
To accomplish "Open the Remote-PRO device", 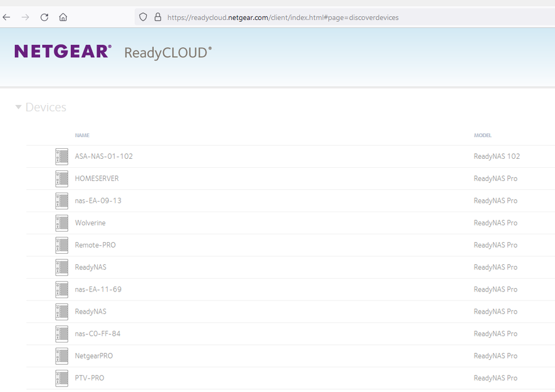I will [95, 245].
